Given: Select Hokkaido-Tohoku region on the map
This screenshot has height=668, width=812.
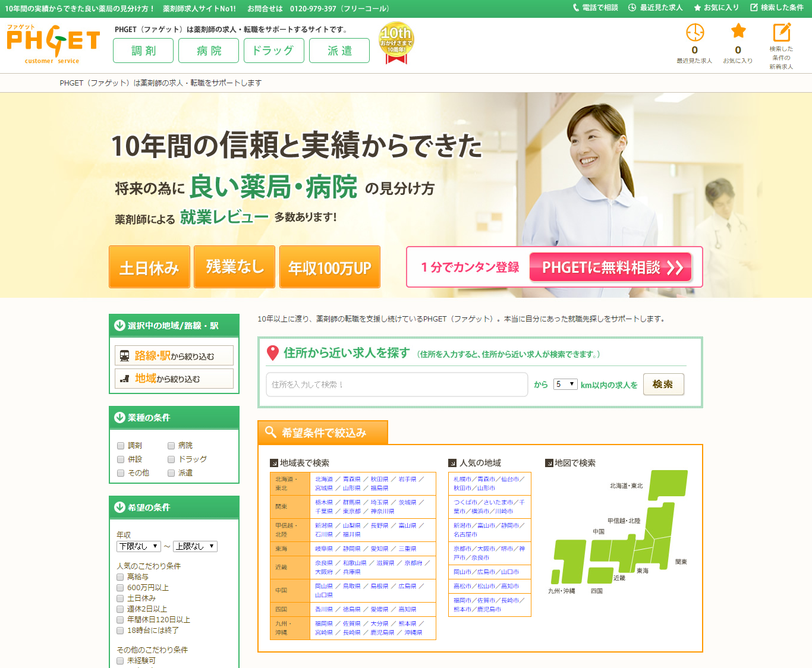Looking at the screenshot, I should 667,484.
